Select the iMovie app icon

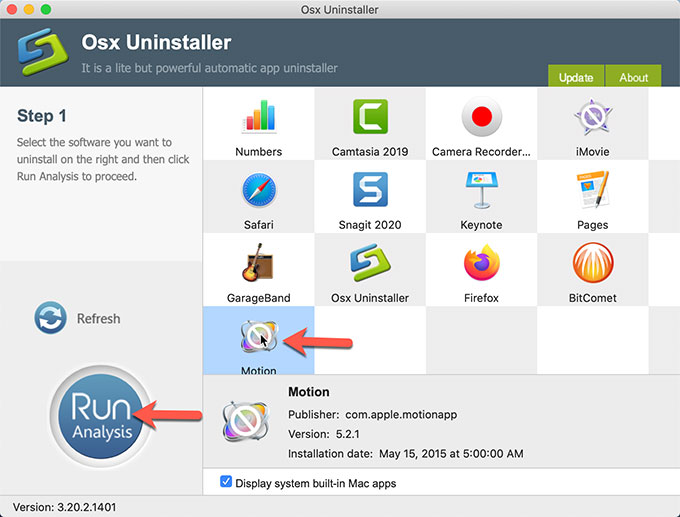(593, 116)
